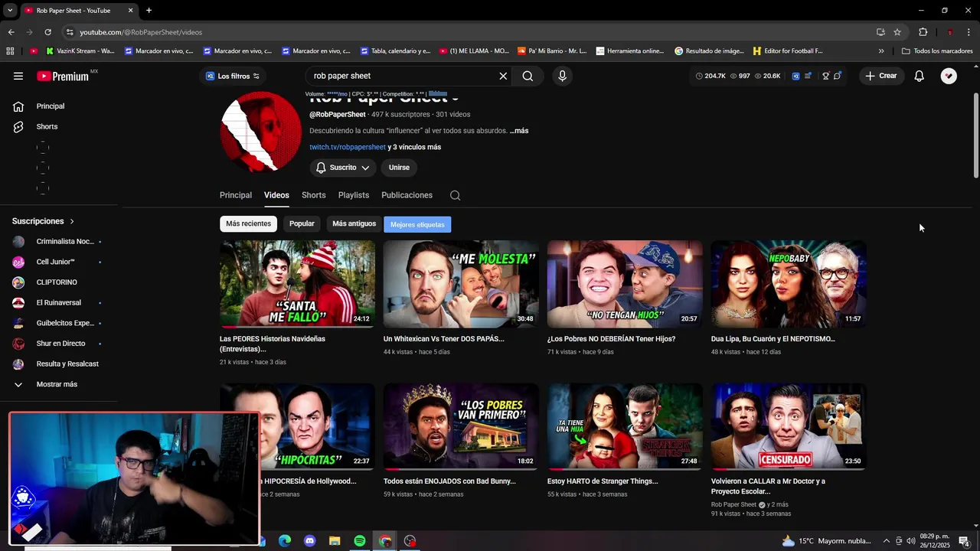980x551 pixels.
Task: Open the OBS icon in the taskbar
Action: tap(410, 541)
